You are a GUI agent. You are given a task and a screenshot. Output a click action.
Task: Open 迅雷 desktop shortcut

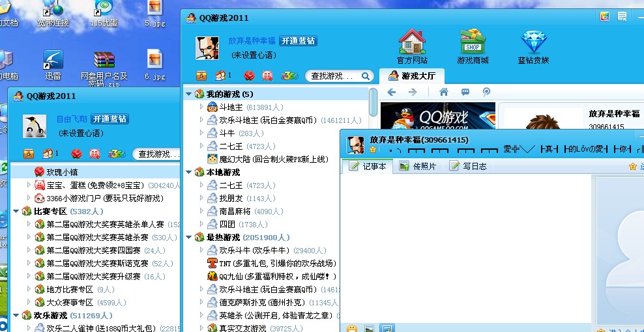53,65
